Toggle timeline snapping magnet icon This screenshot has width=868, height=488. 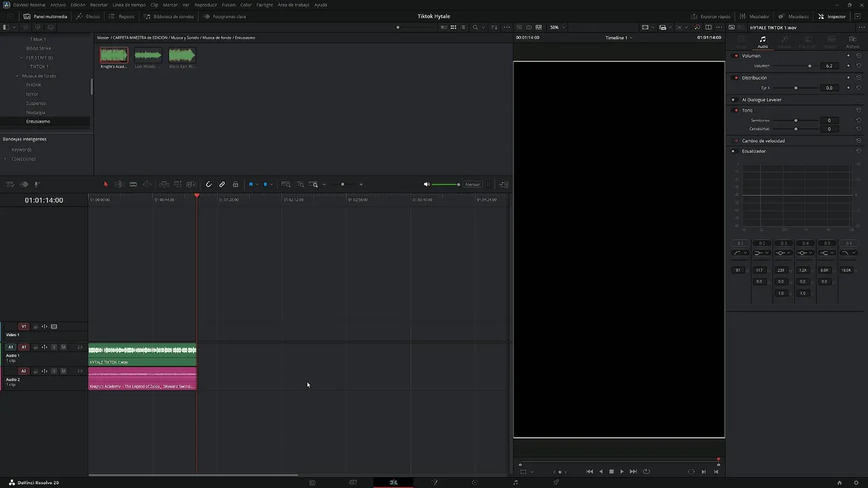point(209,184)
